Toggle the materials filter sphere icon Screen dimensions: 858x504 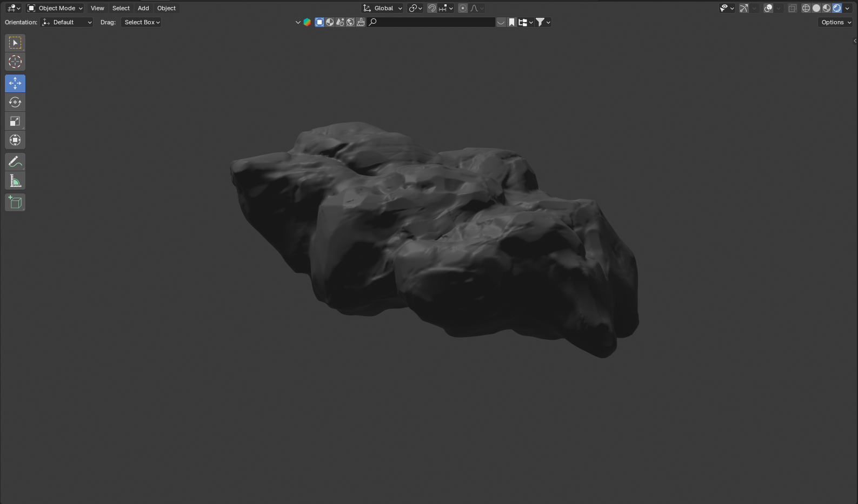[x=330, y=22]
